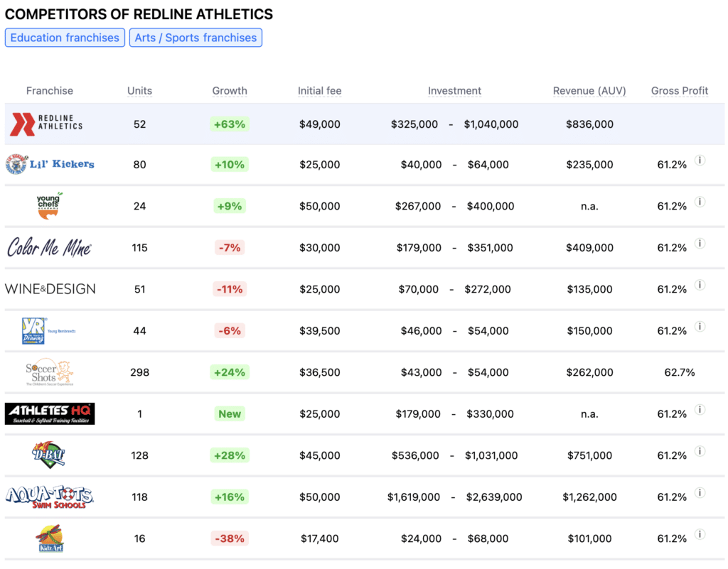728x569 pixels.
Task: Select the $751,000 revenue value
Action: (x=589, y=455)
